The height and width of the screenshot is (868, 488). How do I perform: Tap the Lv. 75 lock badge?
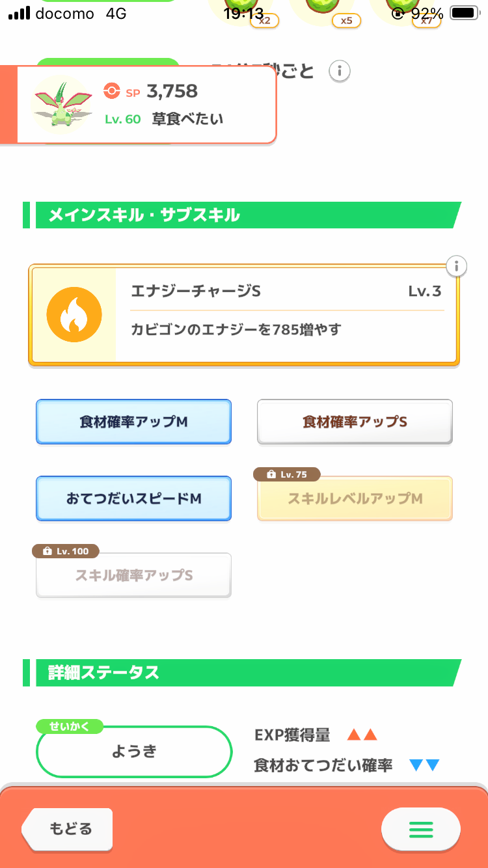pyautogui.click(x=287, y=474)
